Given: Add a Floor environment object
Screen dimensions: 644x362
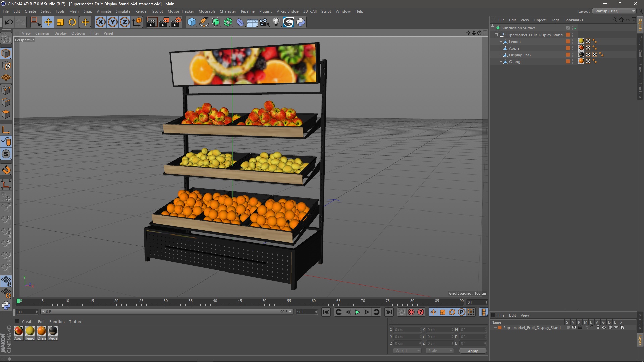Looking at the screenshot, I should 252,22.
